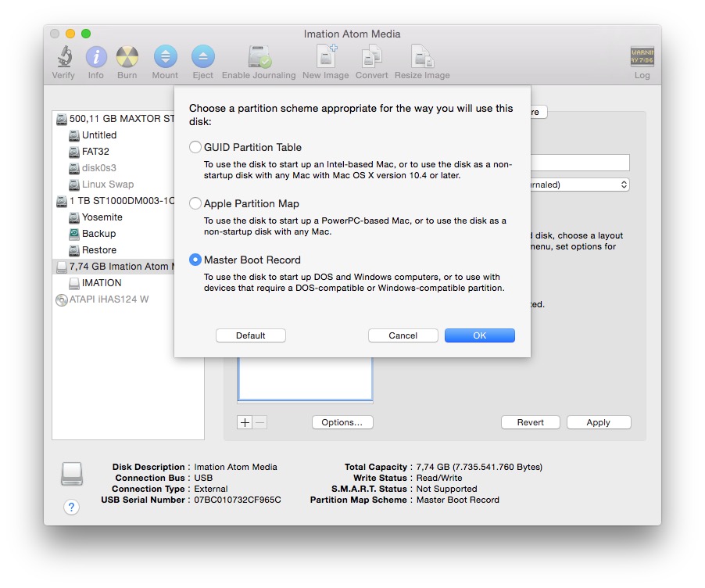This screenshot has width=705, height=588.
Task: Click the Burn disc icon
Action: (127, 57)
